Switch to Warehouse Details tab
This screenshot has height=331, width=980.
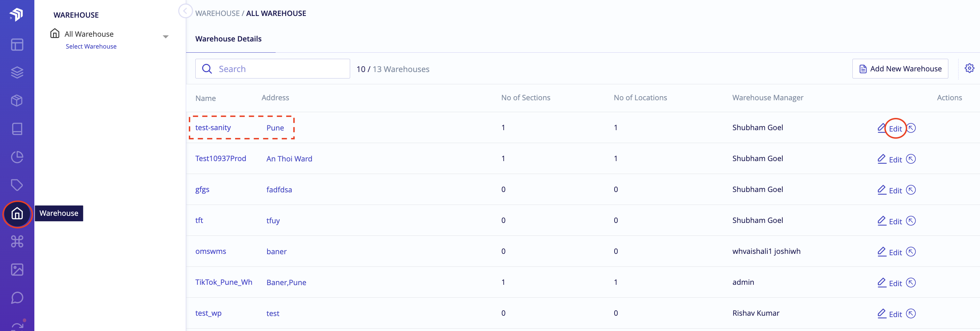(228, 39)
